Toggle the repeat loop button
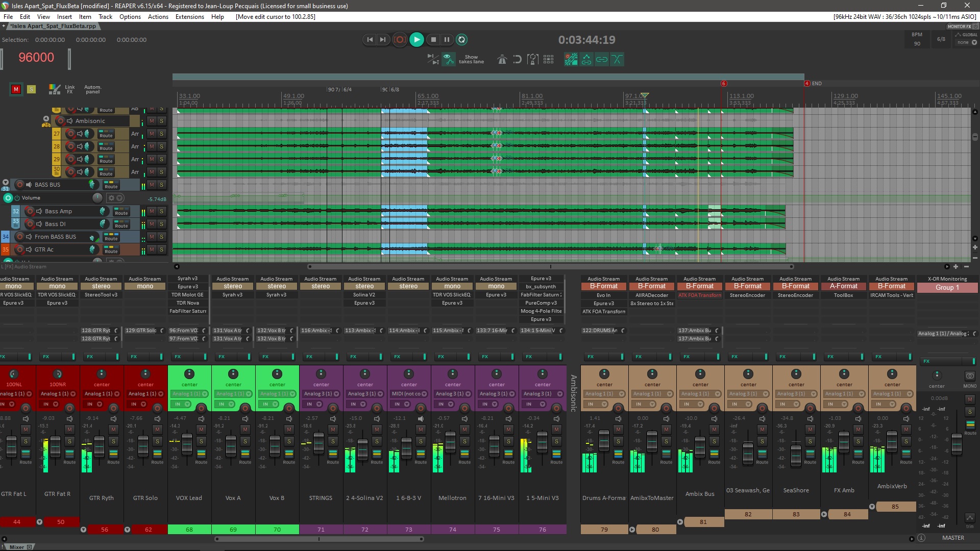980x551 pixels. pyautogui.click(x=461, y=40)
